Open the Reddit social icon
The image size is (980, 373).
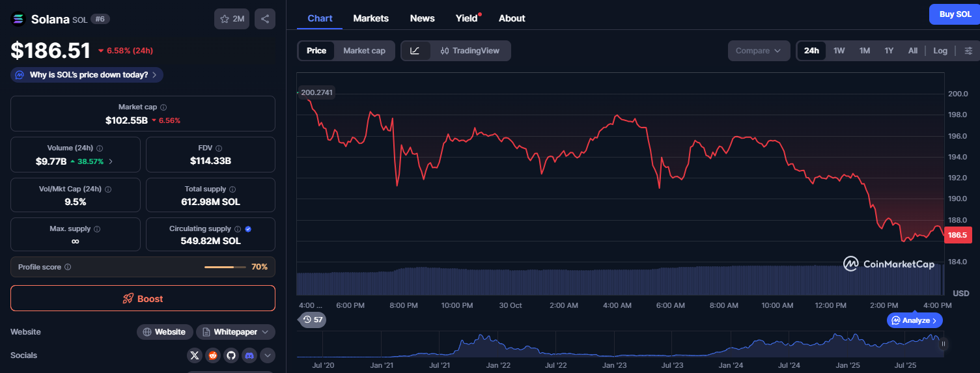coord(213,355)
